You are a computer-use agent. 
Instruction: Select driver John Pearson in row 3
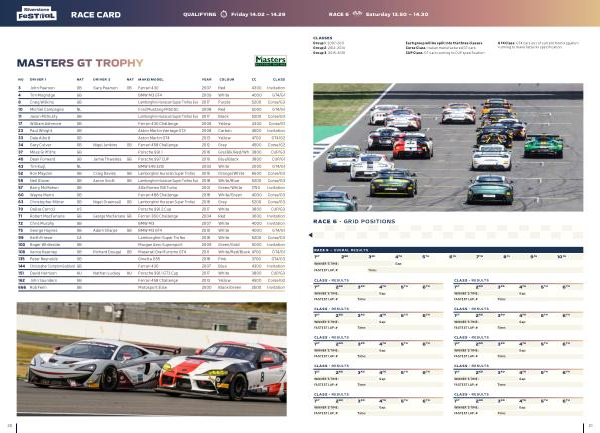coord(42,88)
